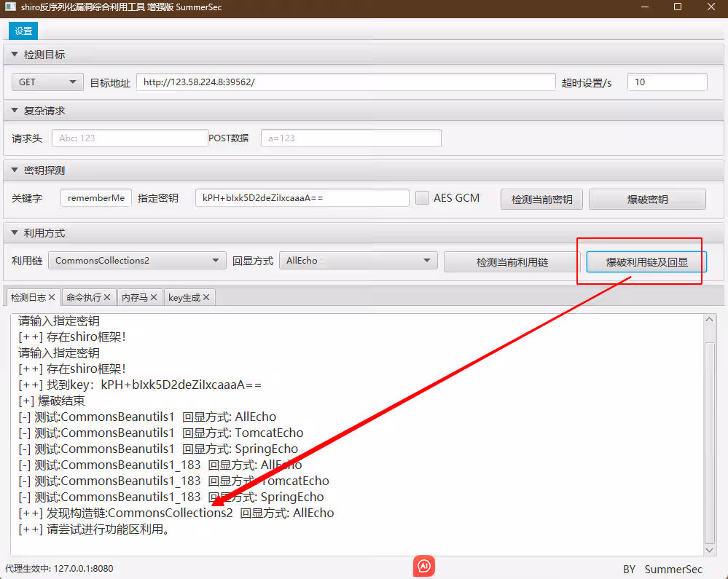Click the app icon in title bar

11,7
